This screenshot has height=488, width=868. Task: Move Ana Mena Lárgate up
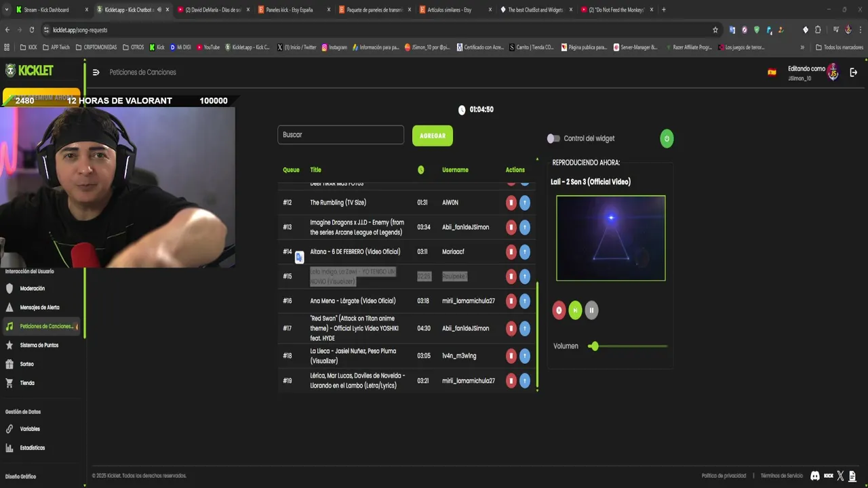[x=525, y=301]
